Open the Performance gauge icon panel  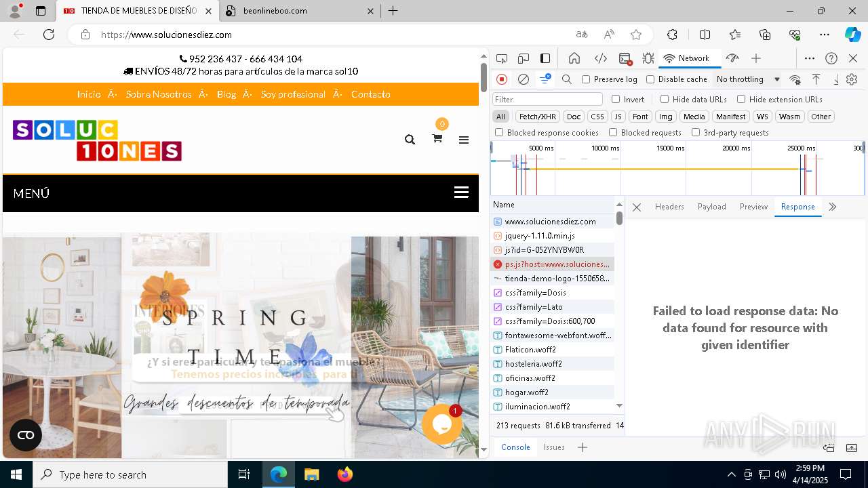coord(732,58)
